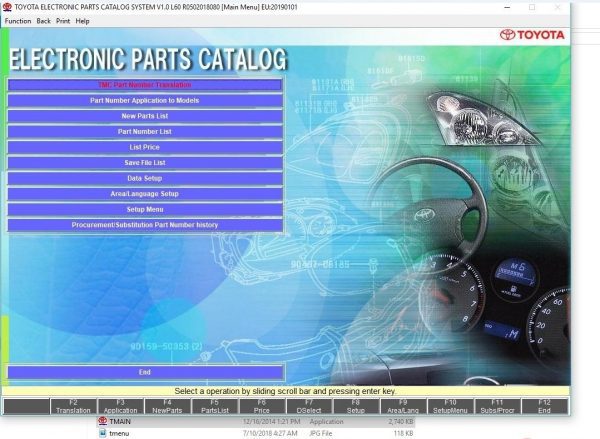600x439 pixels.
Task: Click tmenu's type cell 'JPG File'
Action: pyautogui.click(x=321, y=433)
